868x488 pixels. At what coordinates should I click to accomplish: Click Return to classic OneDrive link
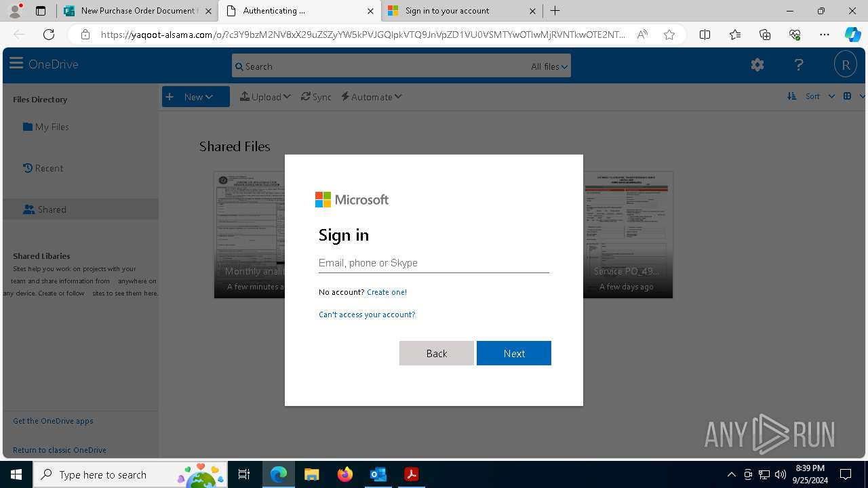pyautogui.click(x=60, y=450)
